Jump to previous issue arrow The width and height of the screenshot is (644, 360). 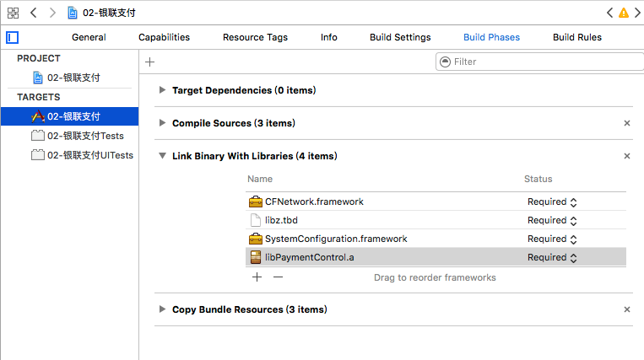[x=610, y=13]
